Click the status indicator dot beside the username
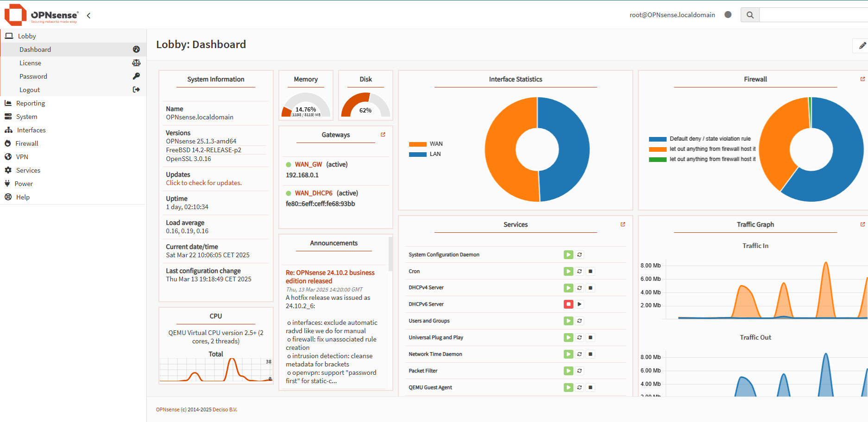The height and width of the screenshot is (422, 868). pyautogui.click(x=728, y=15)
